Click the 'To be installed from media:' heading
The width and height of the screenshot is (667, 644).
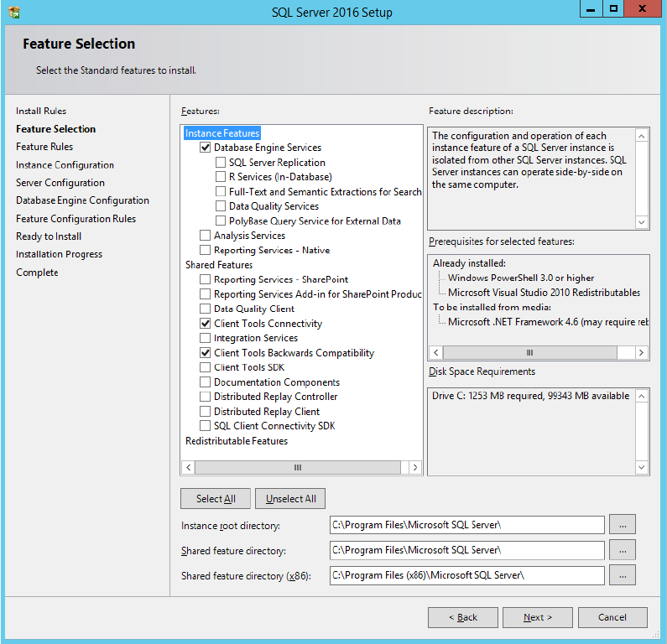coord(492,307)
